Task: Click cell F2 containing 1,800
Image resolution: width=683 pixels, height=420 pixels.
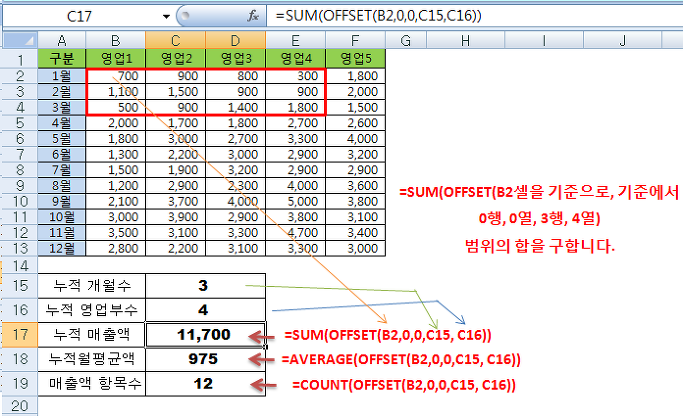Action: click(355, 76)
